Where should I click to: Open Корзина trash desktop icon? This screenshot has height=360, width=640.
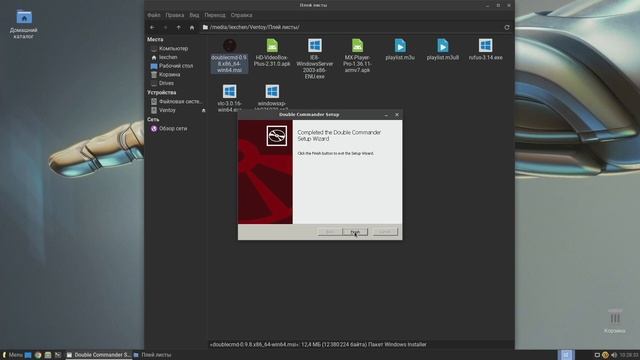tap(615, 321)
